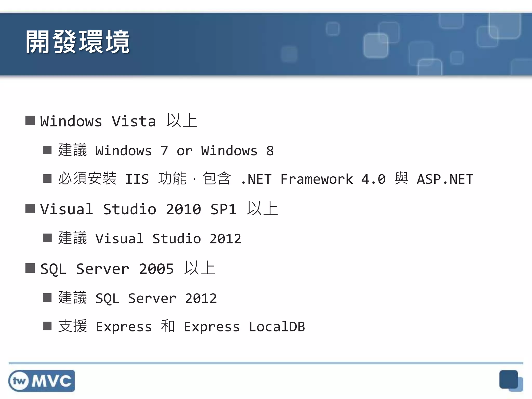Click the '建議 SQL Server 2012' line
Viewport: 532px width, 399px height.
tap(138, 297)
